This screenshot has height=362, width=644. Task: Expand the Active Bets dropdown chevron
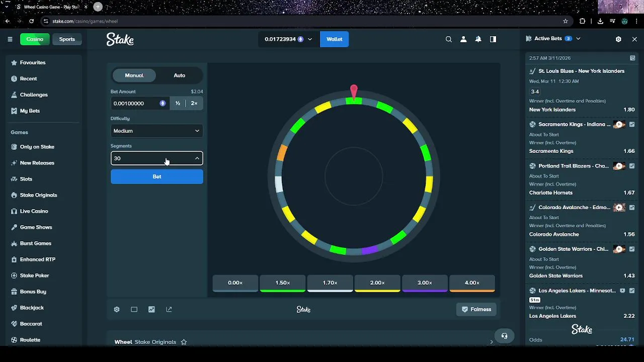coord(578,39)
